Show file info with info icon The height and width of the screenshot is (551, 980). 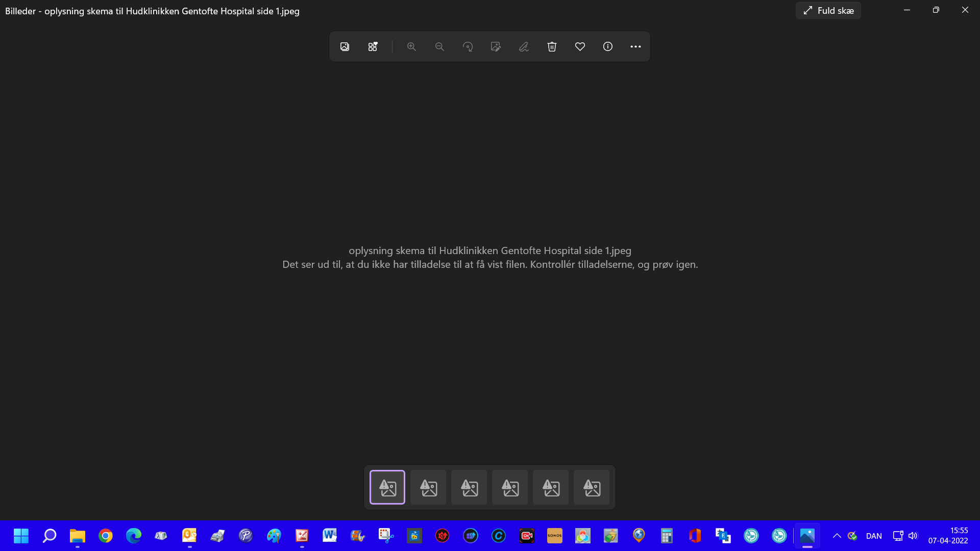[x=607, y=46]
